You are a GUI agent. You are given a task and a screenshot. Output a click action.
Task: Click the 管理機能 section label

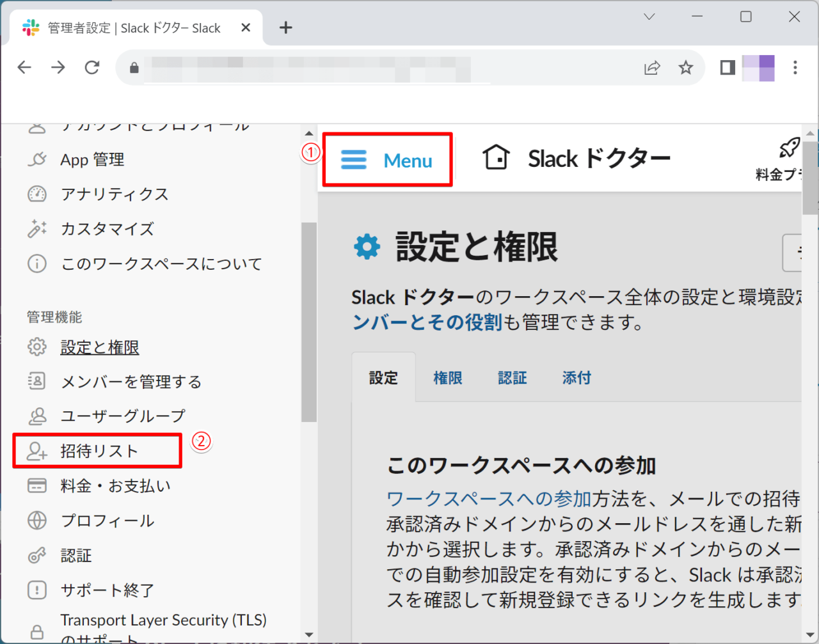54,317
